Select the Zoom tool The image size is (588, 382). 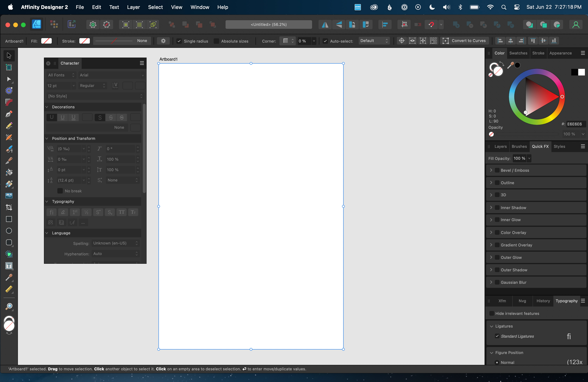point(9,307)
